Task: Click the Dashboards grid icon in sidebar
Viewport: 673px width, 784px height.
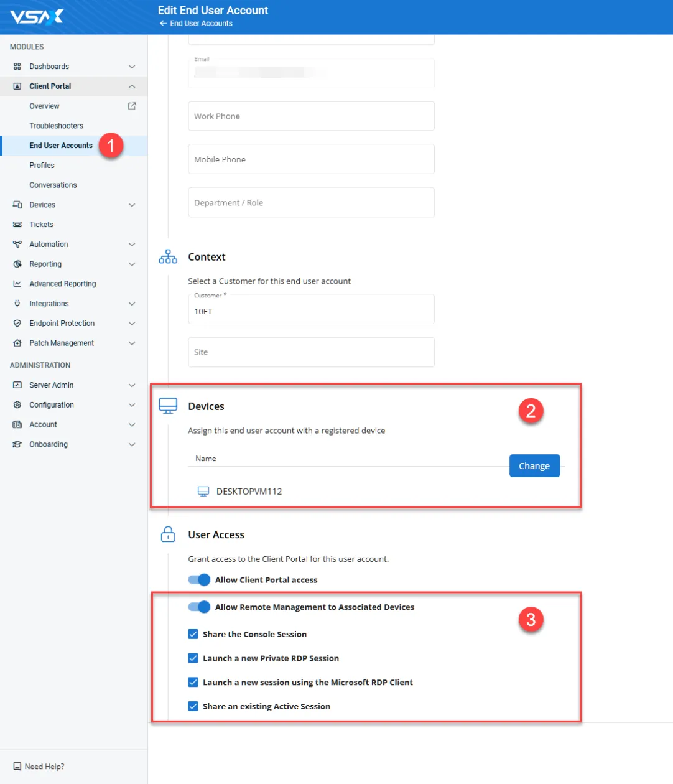Action: [17, 67]
